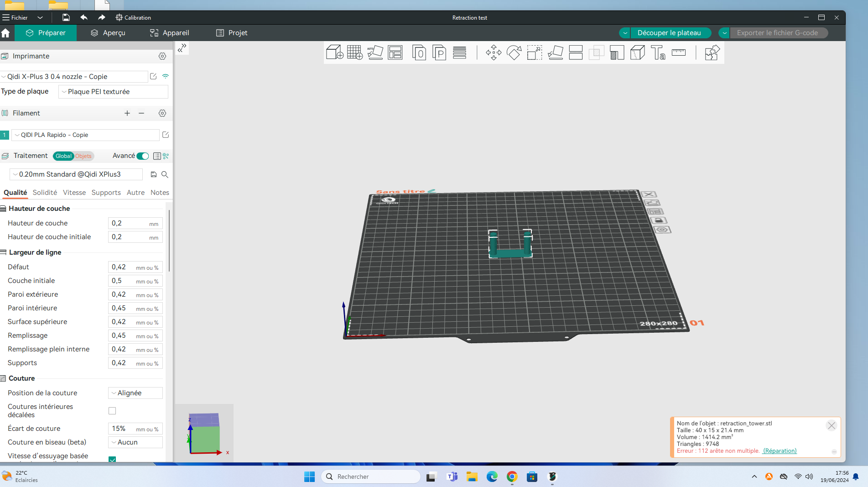Select the Rotate tool
Image resolution: width=868 pixels, height=487 pixels.
pos(514,52)
